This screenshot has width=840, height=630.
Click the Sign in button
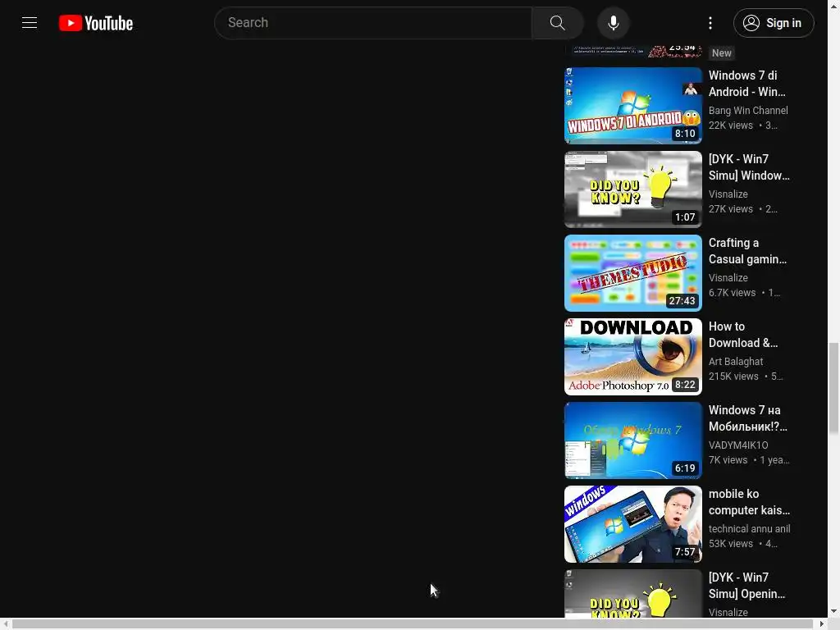click(774, 23)
